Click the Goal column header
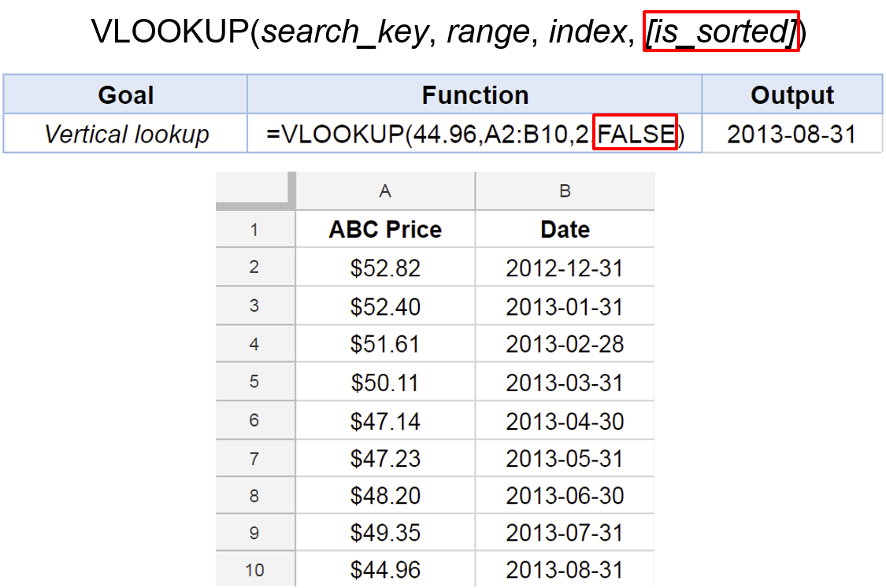Screen dimensions: 886x588 point(126,95)
